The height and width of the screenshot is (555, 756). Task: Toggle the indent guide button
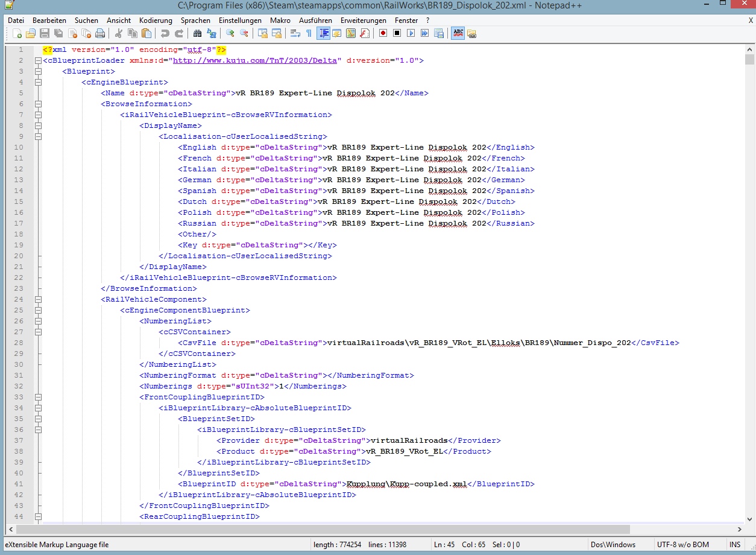pyautogui.click(x=323, y=33)
